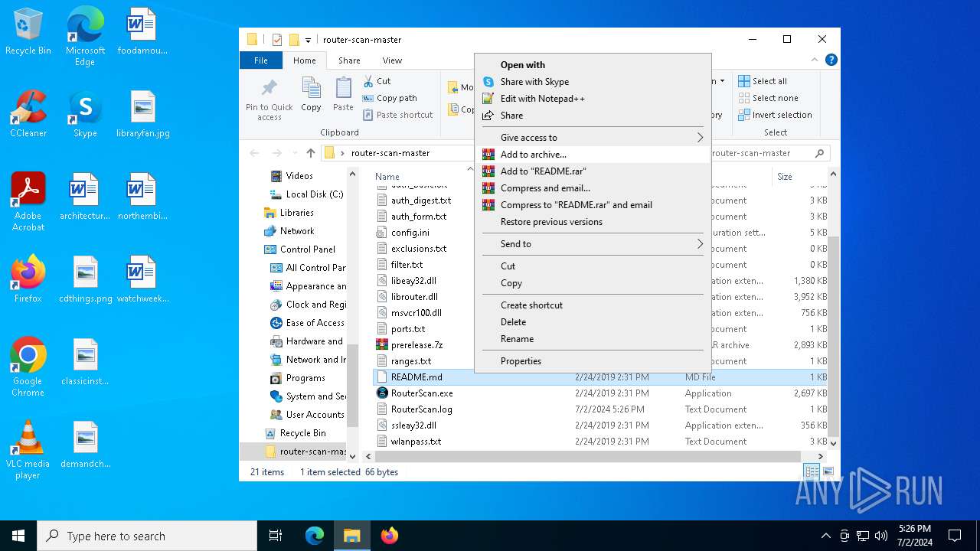Click Delete in context menu
Screen dimensions: 980x551
[593, 322]
